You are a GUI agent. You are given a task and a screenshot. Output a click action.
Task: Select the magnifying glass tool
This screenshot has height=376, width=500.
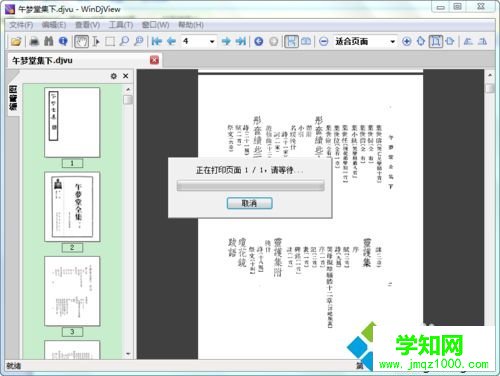(x=124, y=41)
